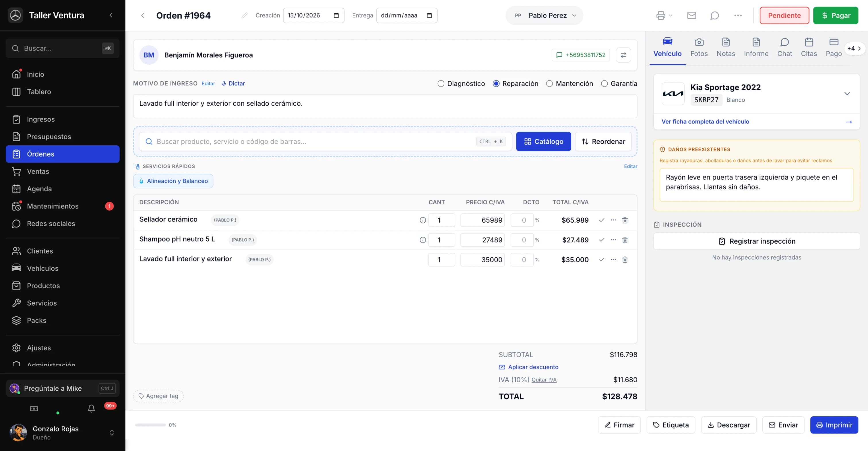Click the Quitar IVA link
Image resolution: width=868 pixels, height=451 pixels.
tap(544, 380)
